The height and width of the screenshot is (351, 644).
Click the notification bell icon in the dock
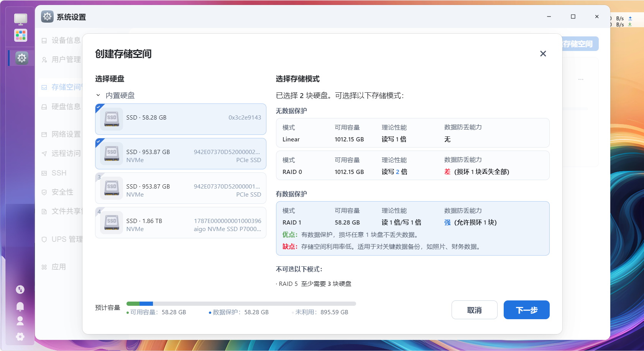click(20, 307)
